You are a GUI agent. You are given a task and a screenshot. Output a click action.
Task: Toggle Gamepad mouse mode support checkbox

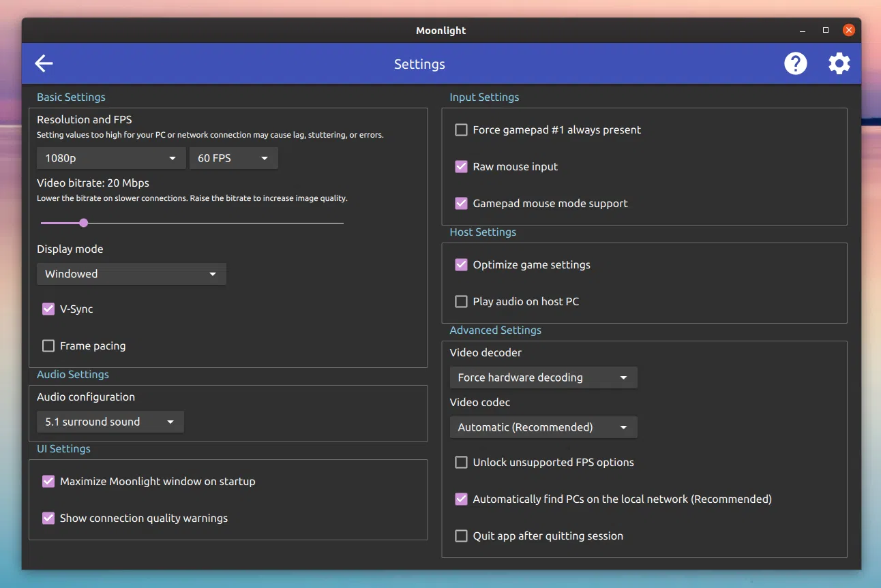click(x=462, y=203)
